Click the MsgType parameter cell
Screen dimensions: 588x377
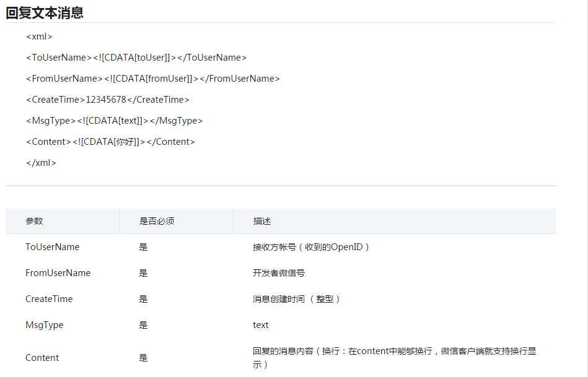tap(44, 325)
